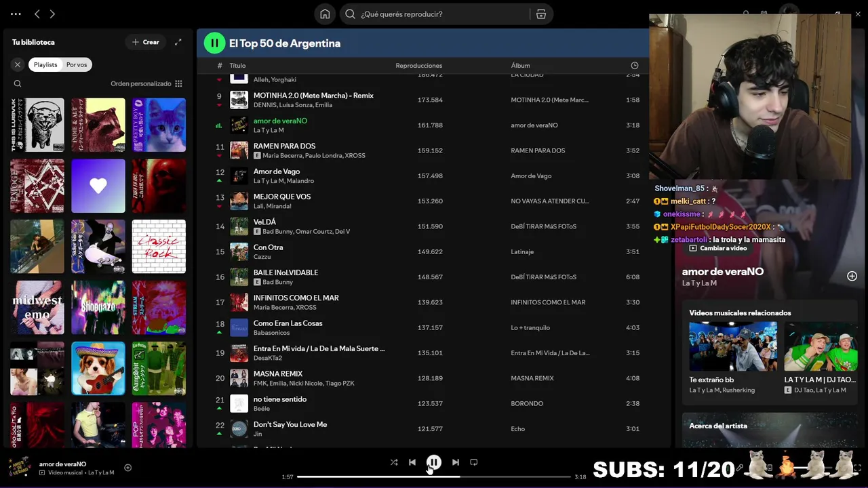868x488 pixels.
Task: Go back with the left arrow
Action: click(37, 14)
